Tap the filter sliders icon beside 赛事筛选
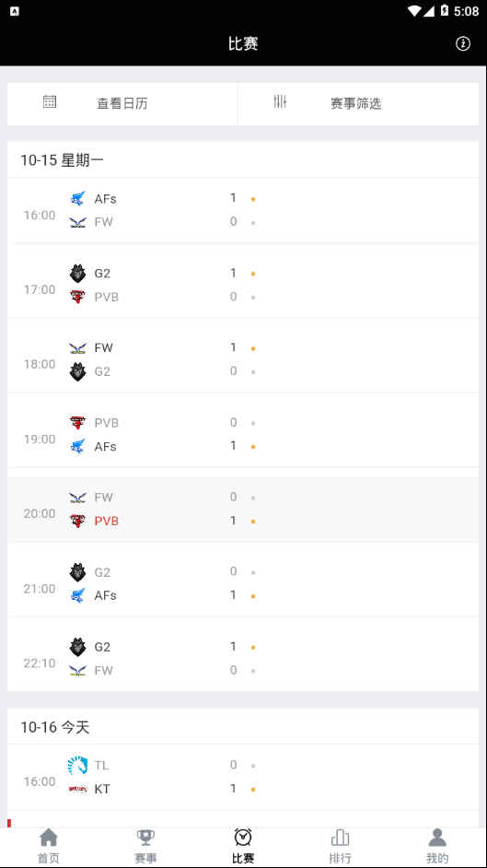Screen dimensions: 487x868 coord(280,101)
